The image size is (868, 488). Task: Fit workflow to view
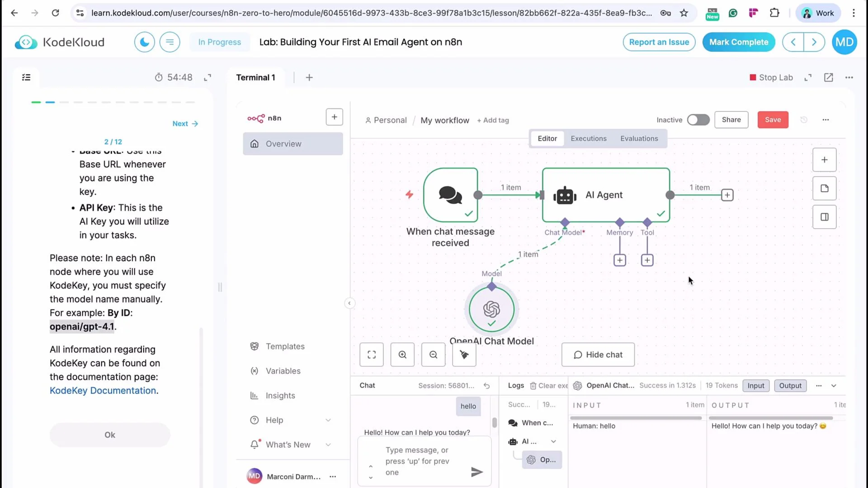[x=372, y=355]
